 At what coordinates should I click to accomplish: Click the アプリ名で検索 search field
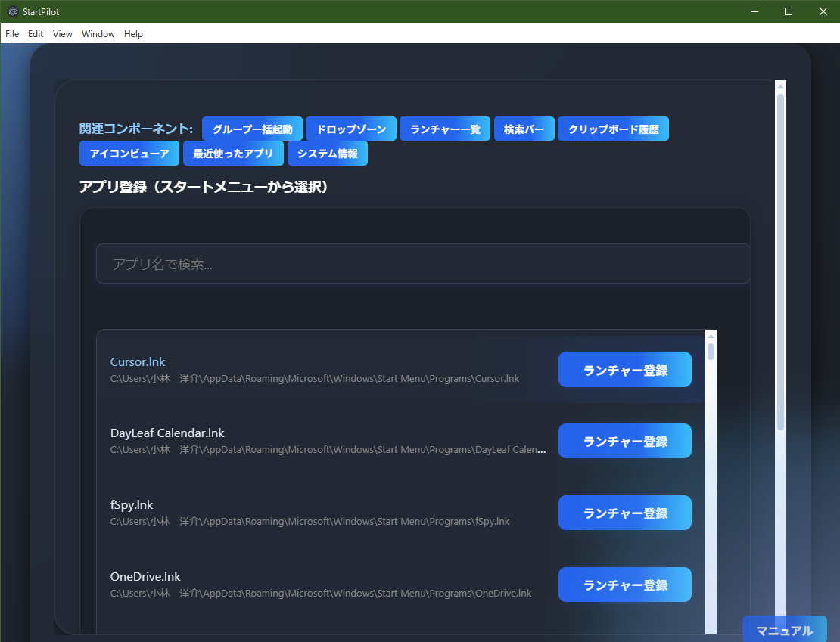pos(422,263)
